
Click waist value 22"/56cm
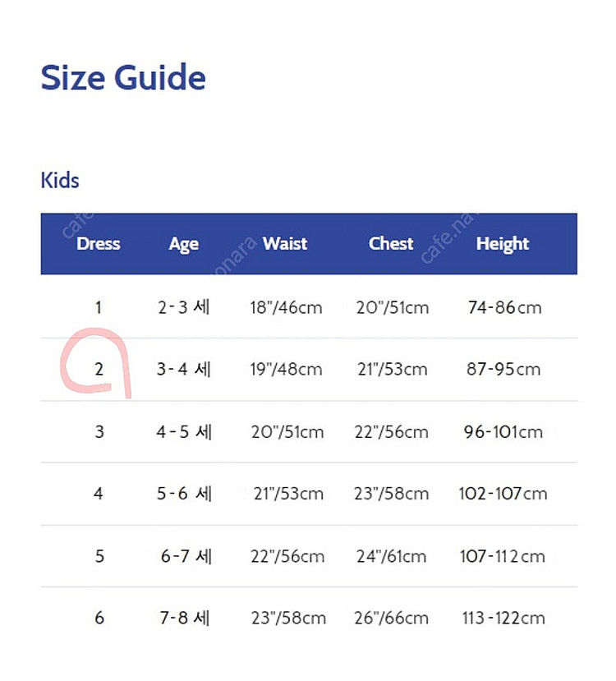(287, 556)
